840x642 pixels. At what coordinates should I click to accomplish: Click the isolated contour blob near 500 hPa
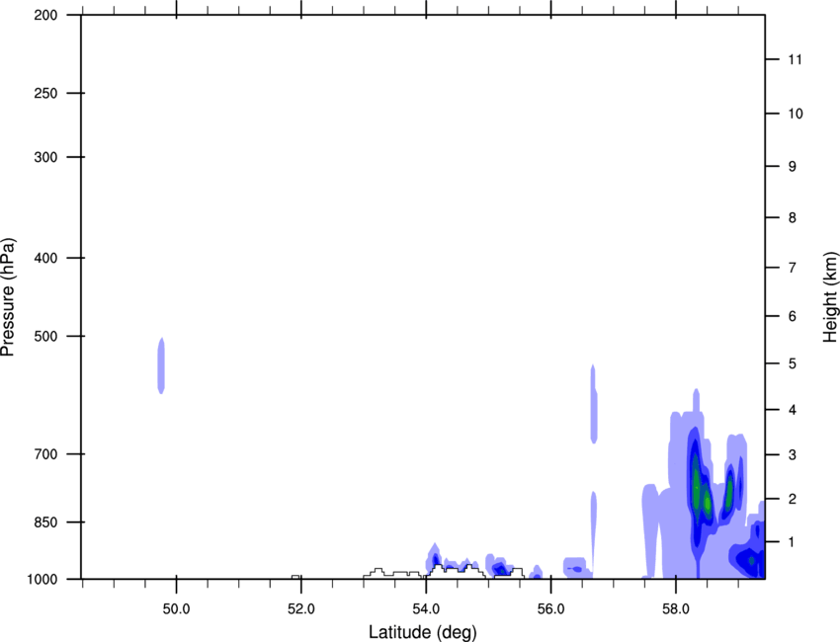pyautogui.click(x=161, y=365)
